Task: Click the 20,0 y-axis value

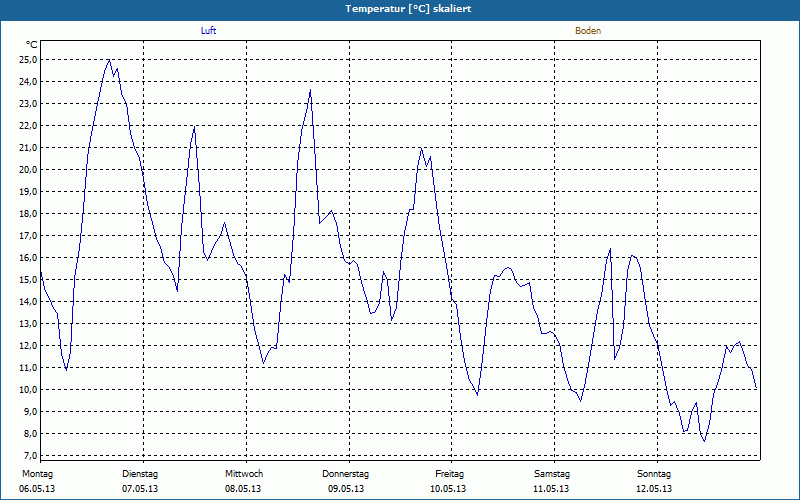Action: pyautogui.click(x=28, y=169)
